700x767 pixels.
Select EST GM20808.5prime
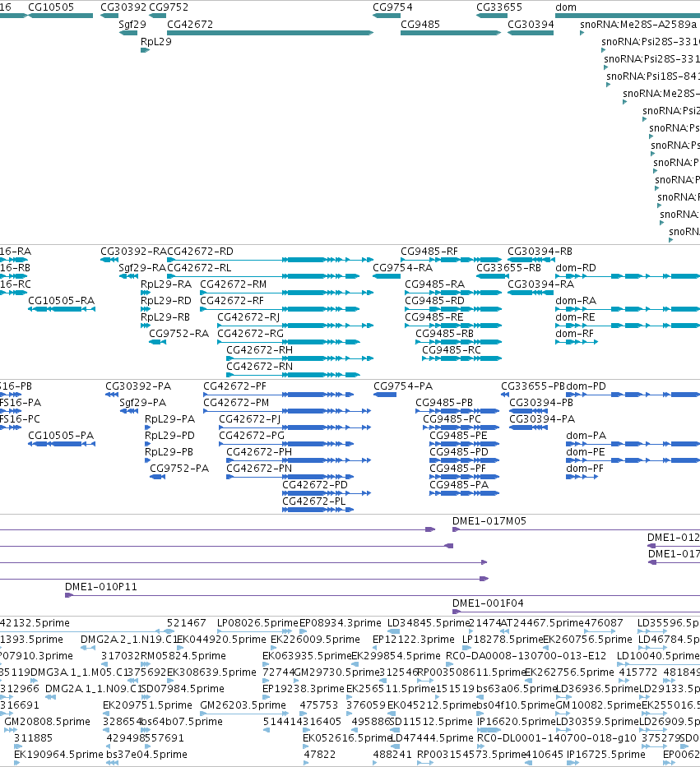tap(10, 730)
